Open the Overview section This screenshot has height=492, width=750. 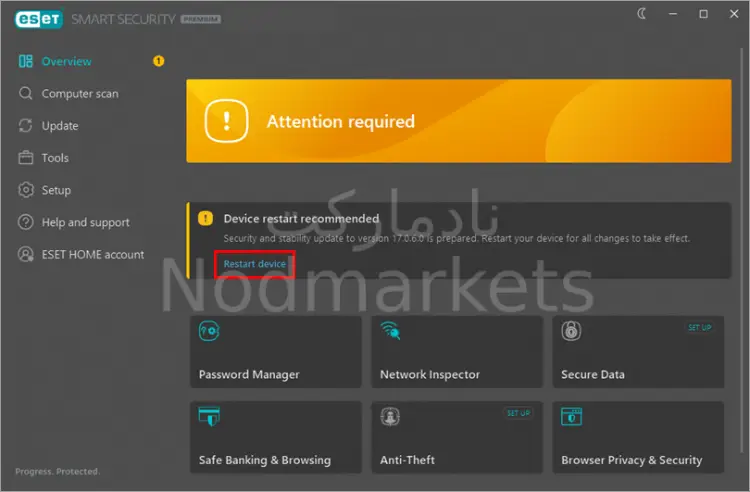point(66,61)
